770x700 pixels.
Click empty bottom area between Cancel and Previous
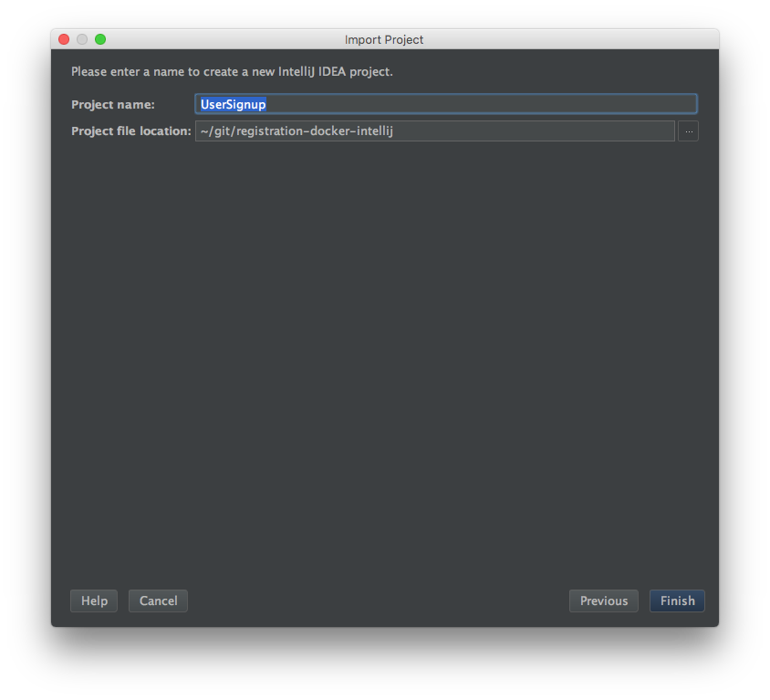(379, 601)
